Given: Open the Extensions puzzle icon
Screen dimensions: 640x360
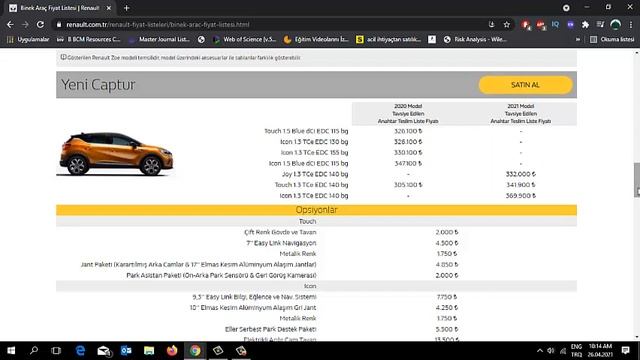Looking at the screenshot, I should click(x=585, y=24).
